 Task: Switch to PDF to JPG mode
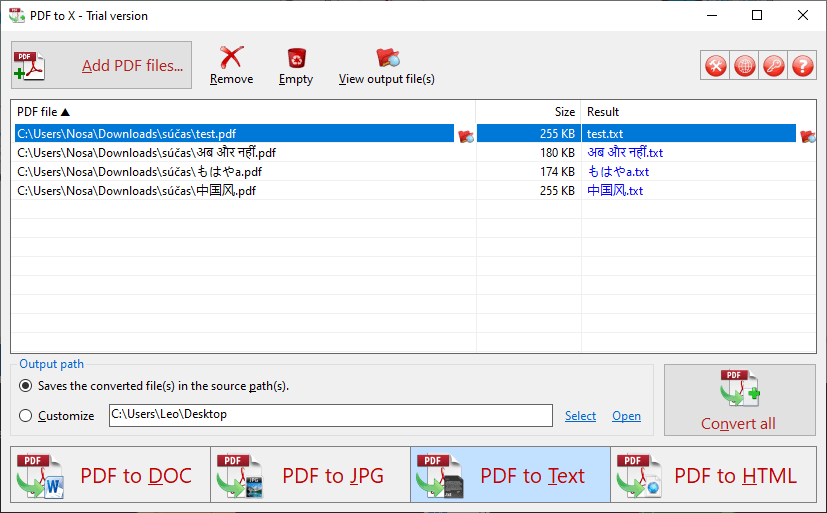click(x=310, y=475)
